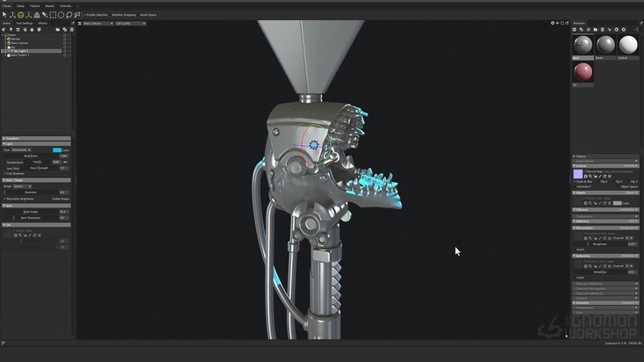
Task: Click the viewport fullscreen square icon
Action: (x=562, y=23)
